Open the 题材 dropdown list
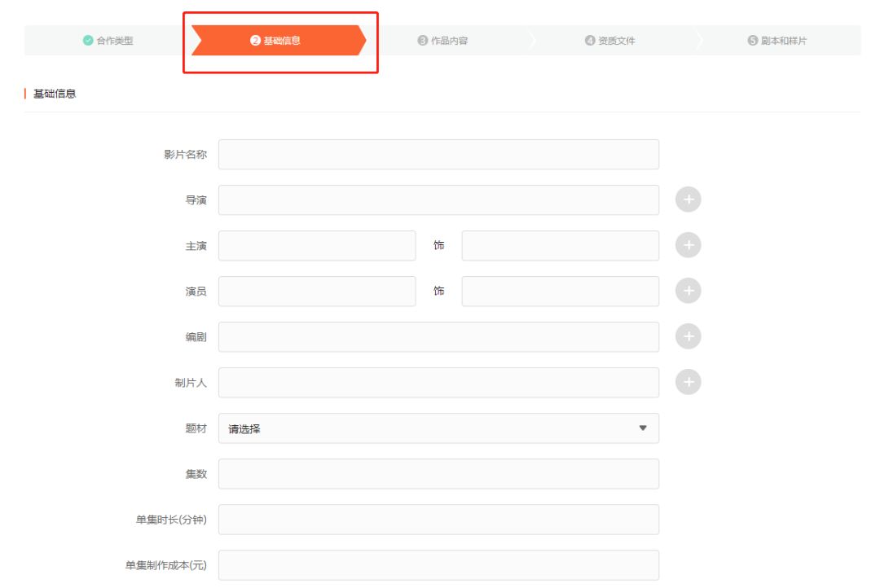This screenshot has width=880, height=588. pos(438,428)
